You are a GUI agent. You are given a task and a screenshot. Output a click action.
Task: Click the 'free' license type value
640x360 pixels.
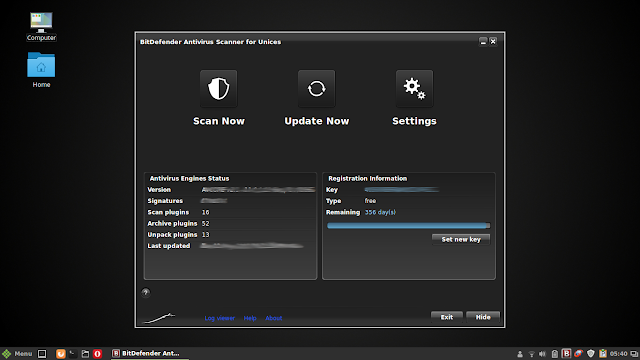[x=370, y=201]
